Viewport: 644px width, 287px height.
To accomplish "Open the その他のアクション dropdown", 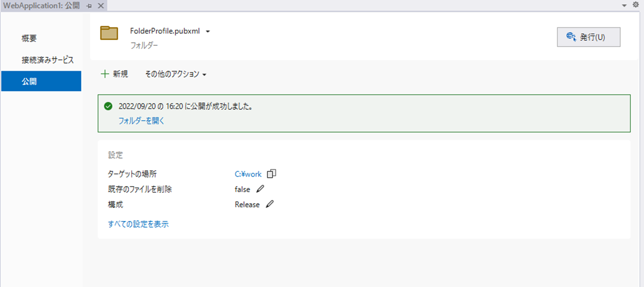I will tap(176, 74).
